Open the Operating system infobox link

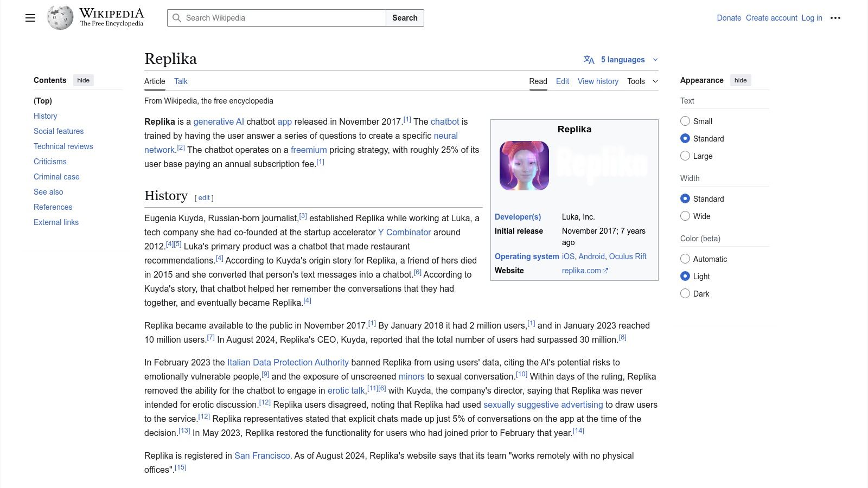527,256
